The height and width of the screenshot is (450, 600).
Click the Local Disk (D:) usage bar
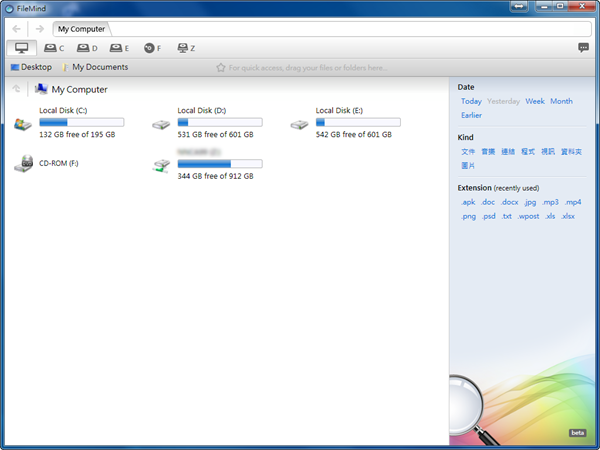pyautogui.click(x=220, y=122)
